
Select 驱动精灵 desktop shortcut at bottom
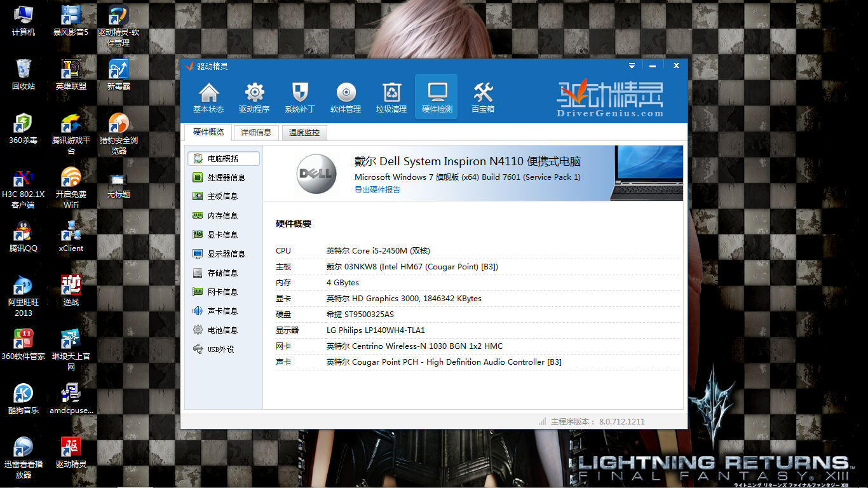pos(71,452)
